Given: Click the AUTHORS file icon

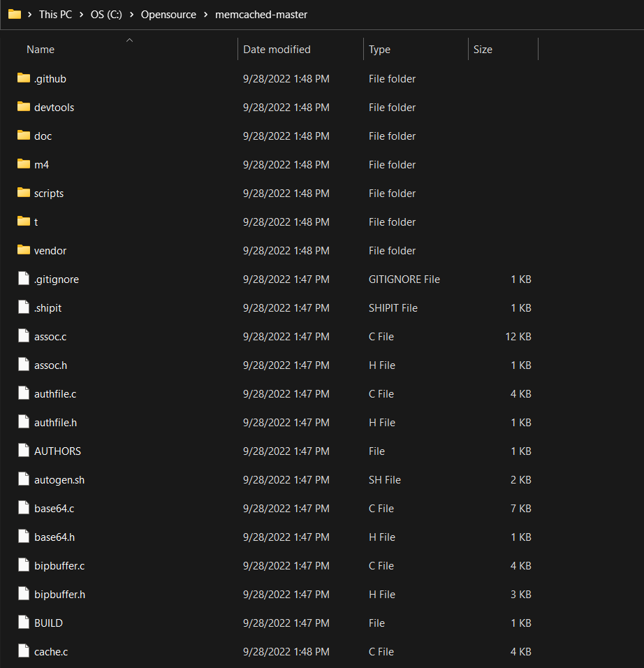Looking at the screenshot, I should (24, 450).
